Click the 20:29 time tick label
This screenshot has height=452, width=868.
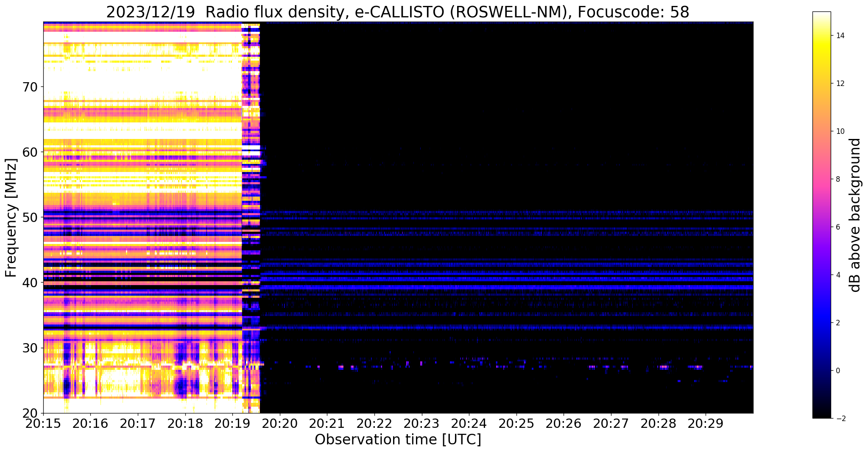[706, 423]
